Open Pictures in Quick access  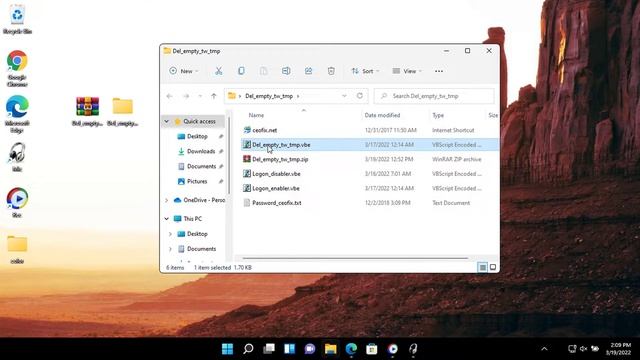pos(197,182)
